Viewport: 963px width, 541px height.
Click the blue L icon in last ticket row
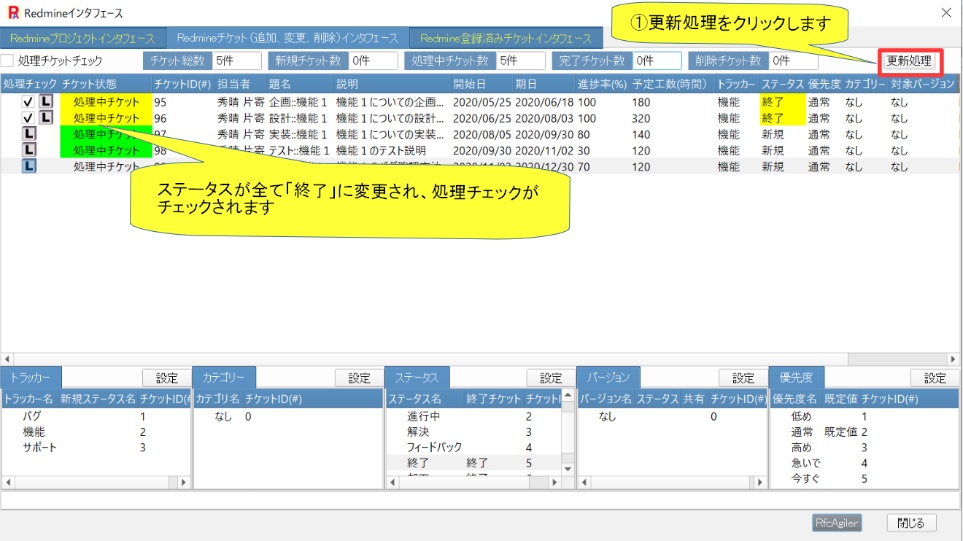tap(29, 166)
